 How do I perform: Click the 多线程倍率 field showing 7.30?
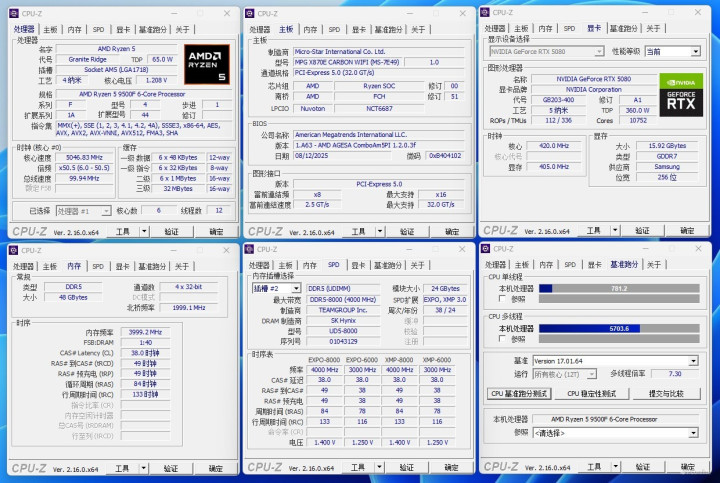pos(675,374)
